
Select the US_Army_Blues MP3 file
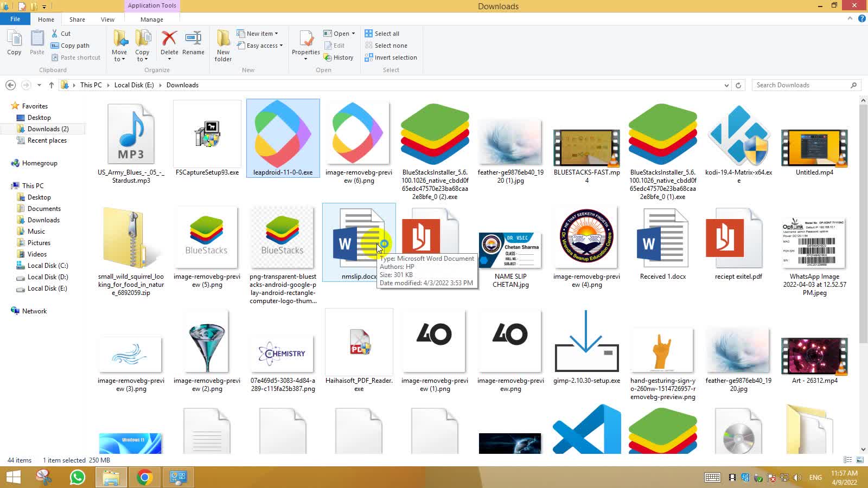tap(131, 143)
